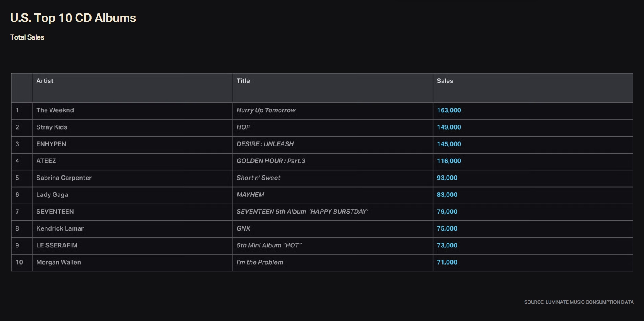Viewport: 644px width, 321px height.
Task: Select the ENHYPEN artist name
Action: point(51,144)
